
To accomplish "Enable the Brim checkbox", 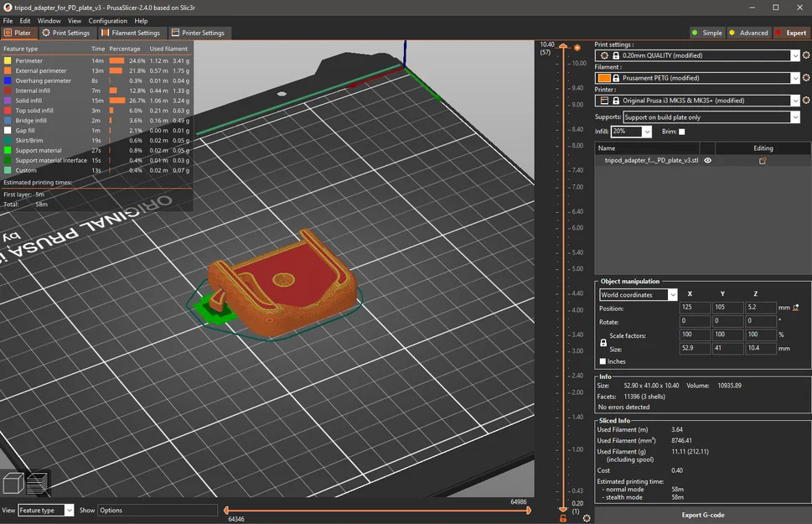I will (x=681, y=132).
